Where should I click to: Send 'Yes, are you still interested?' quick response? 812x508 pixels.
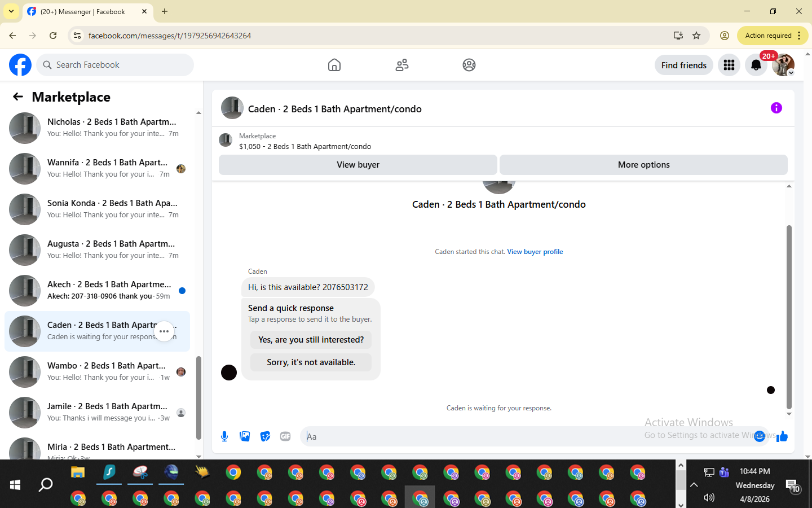311,340
